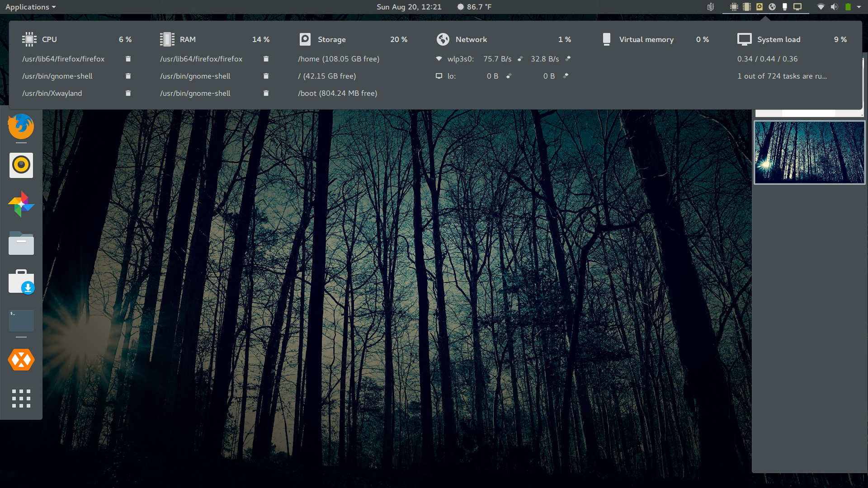Kill gnome-shell process under the CPU column

[x=128, y=76]
